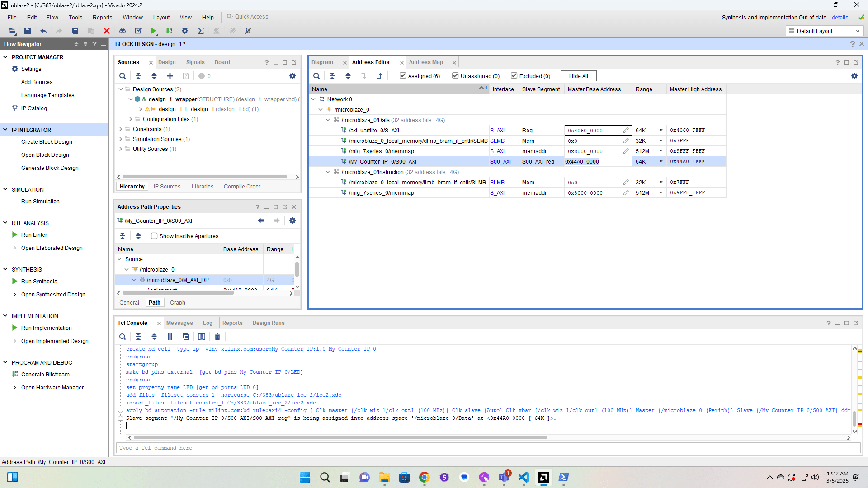The image size is (868, 488).
Task: Switch to the Diagram tab
Action: pos(322,62)
